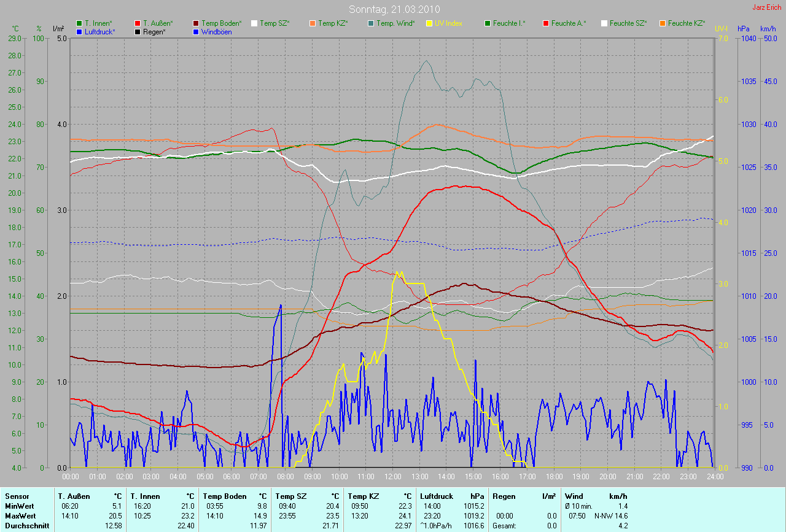
Task: Select the 'MaxWert' row label
Action: pos(19,516)
